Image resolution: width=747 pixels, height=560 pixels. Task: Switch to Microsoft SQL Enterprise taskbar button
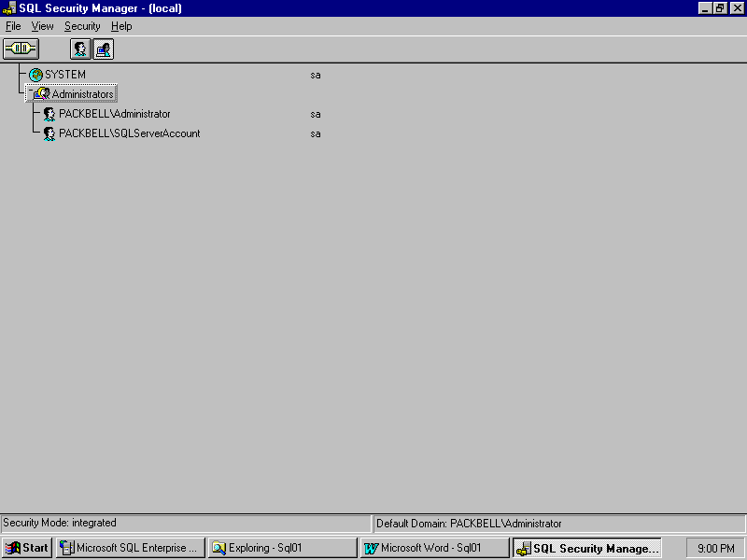point(130,548)
